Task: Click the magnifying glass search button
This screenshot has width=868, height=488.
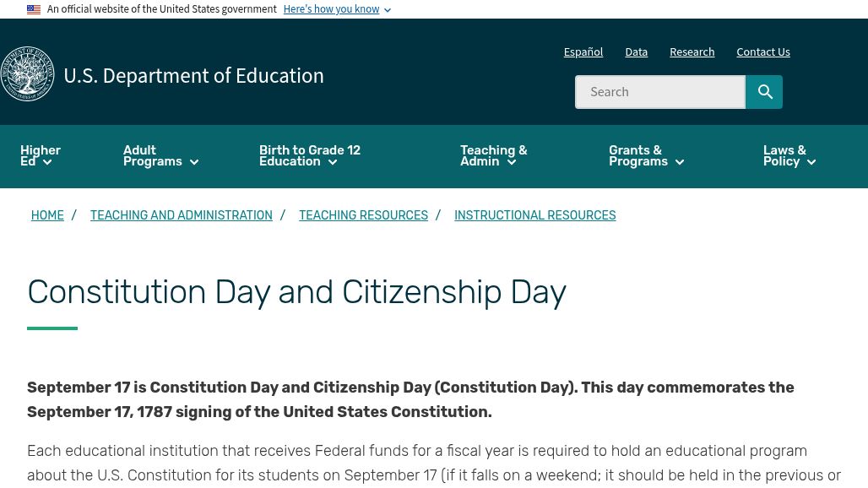Action: click(x=764, y=92)
